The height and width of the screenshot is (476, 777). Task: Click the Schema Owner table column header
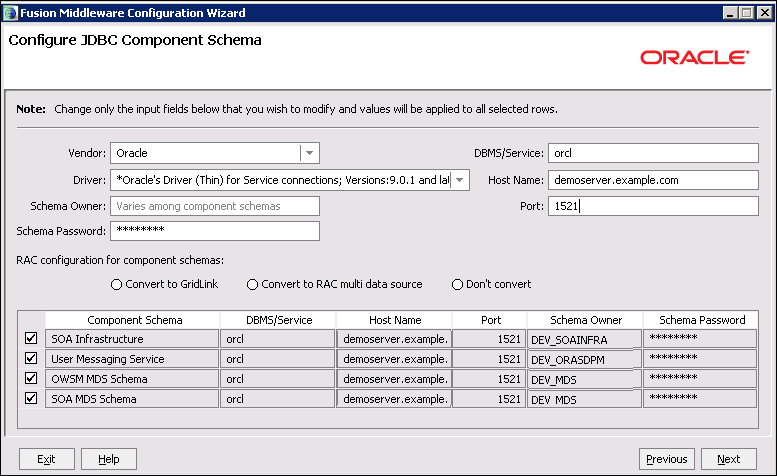pos(585,320)
